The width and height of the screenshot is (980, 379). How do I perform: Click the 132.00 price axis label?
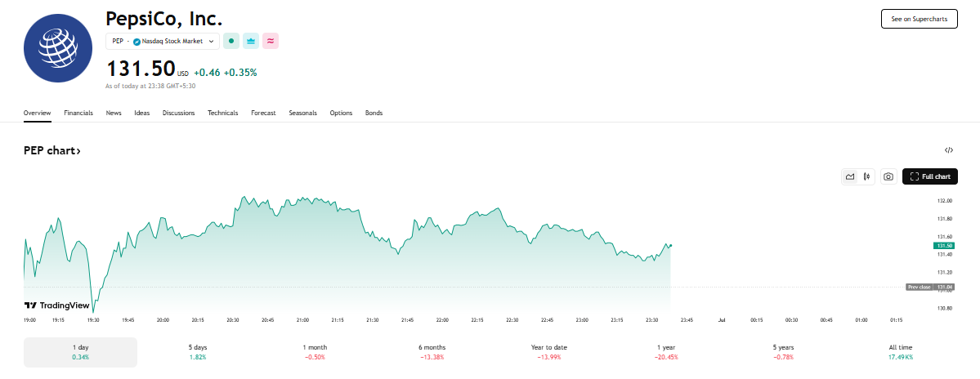[944, 201]
